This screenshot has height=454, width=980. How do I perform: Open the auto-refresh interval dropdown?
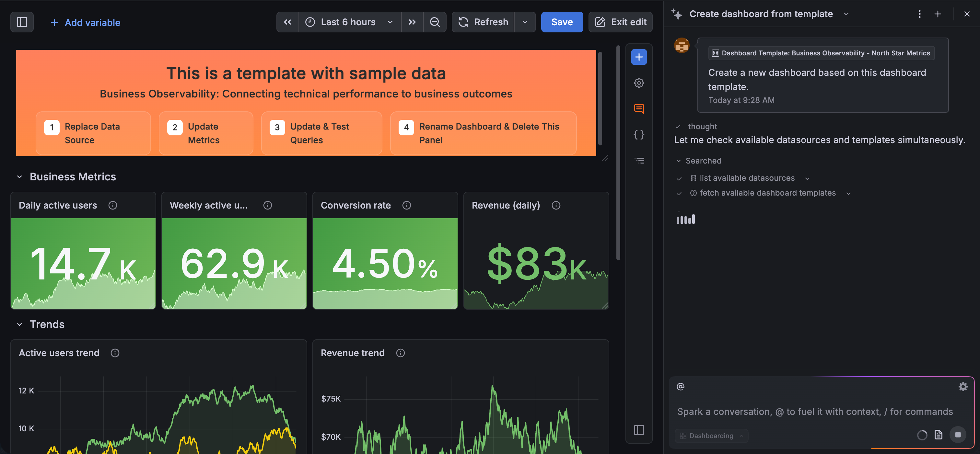tap(525, 22)
